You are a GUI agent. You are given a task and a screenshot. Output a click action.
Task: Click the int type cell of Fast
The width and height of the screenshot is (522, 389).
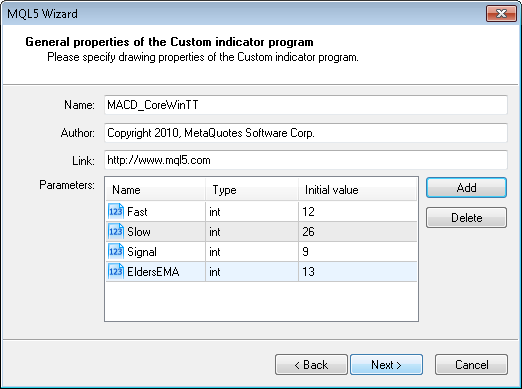(x=252, y=212)
